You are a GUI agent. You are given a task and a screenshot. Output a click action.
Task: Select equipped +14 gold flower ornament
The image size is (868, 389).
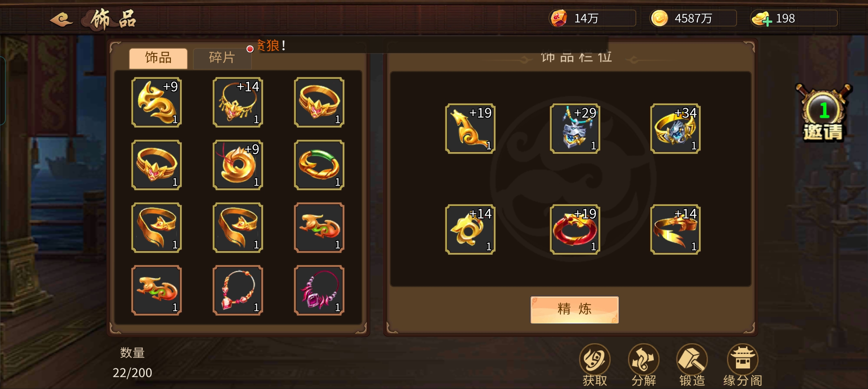coord(470,229)
